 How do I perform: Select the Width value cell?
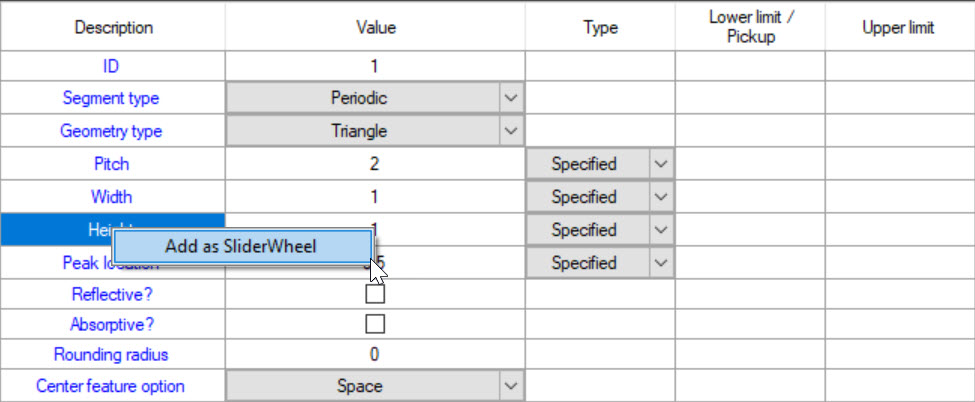375,197
